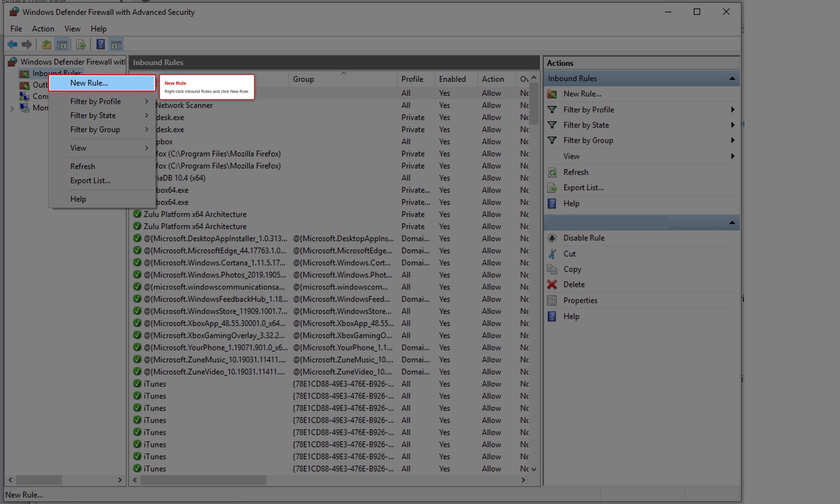Select New Rule... in the context menu
The image size is (840, 504).
coord(102,83)
